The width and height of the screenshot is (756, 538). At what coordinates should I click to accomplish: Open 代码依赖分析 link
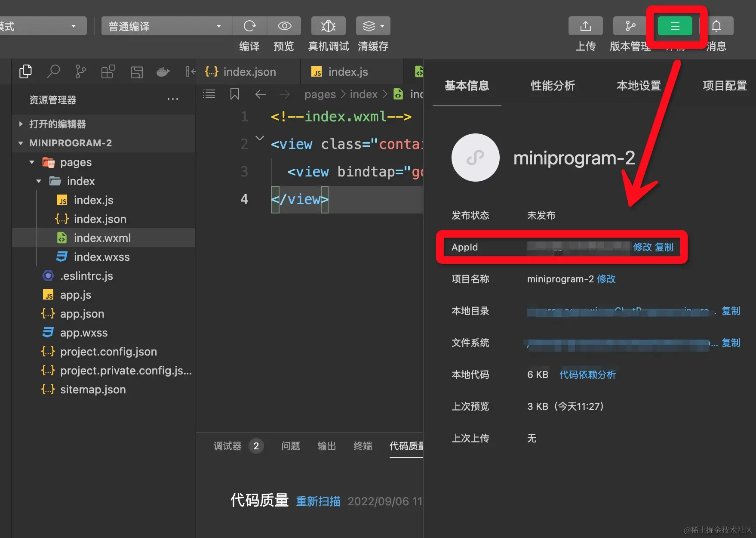pyautogui.click(x=587, y=374)
